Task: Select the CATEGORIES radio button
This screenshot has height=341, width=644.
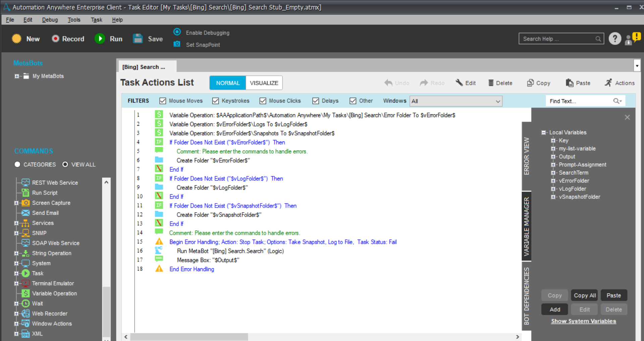Action: click(17, 164)
